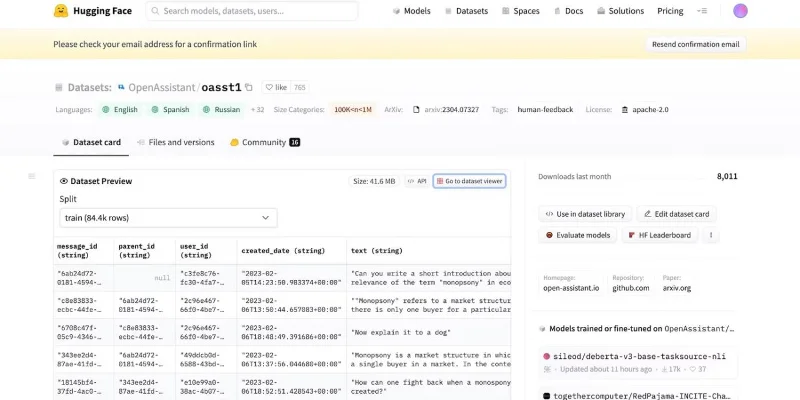Click the Datasets breadcrumb icon

tap(59, 87)
